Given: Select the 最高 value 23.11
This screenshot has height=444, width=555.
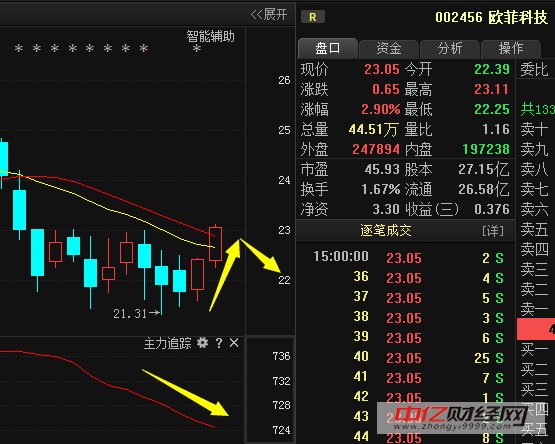Looking at the screenshot, I should [491, 89].
